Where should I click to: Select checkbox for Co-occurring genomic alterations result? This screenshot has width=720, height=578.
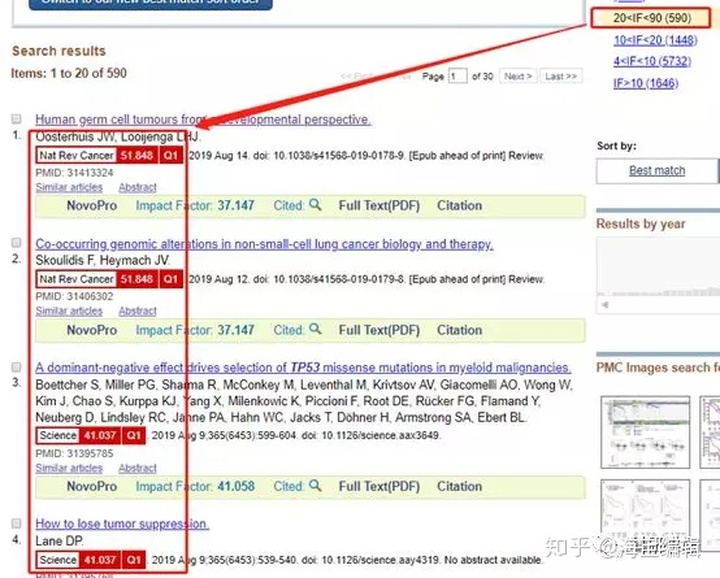pyautogui.click(x=16, y=242)
